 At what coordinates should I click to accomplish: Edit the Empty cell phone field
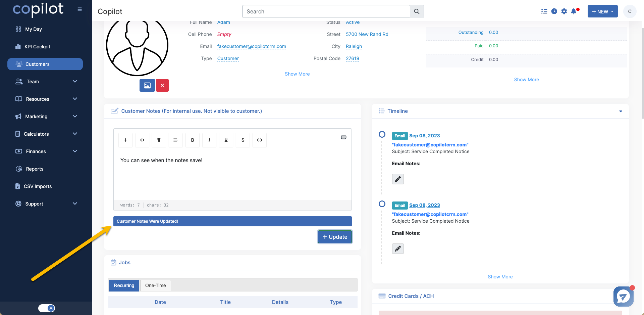pyautogui.click(x=224, y=34)
